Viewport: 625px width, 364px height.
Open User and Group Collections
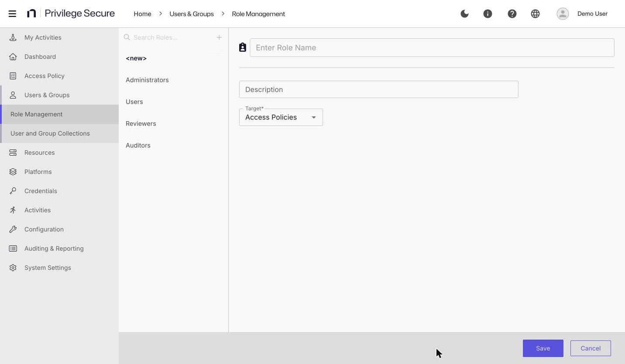point(59,133)
